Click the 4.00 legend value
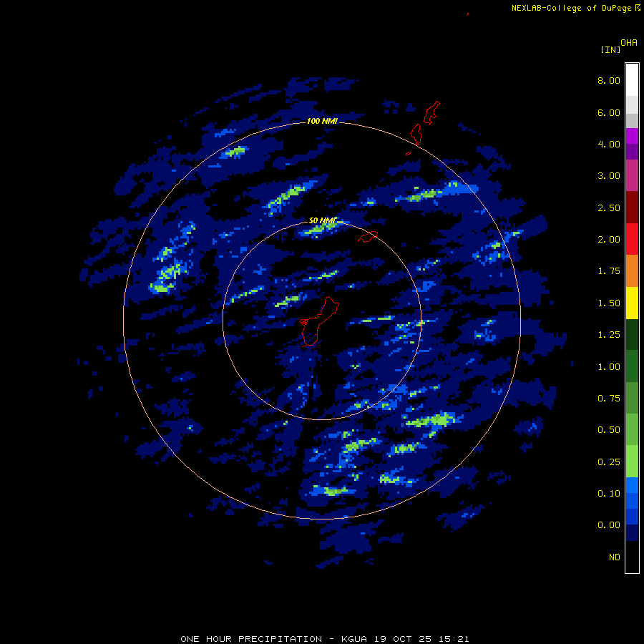The image size is (644, 644). point(609,144)
